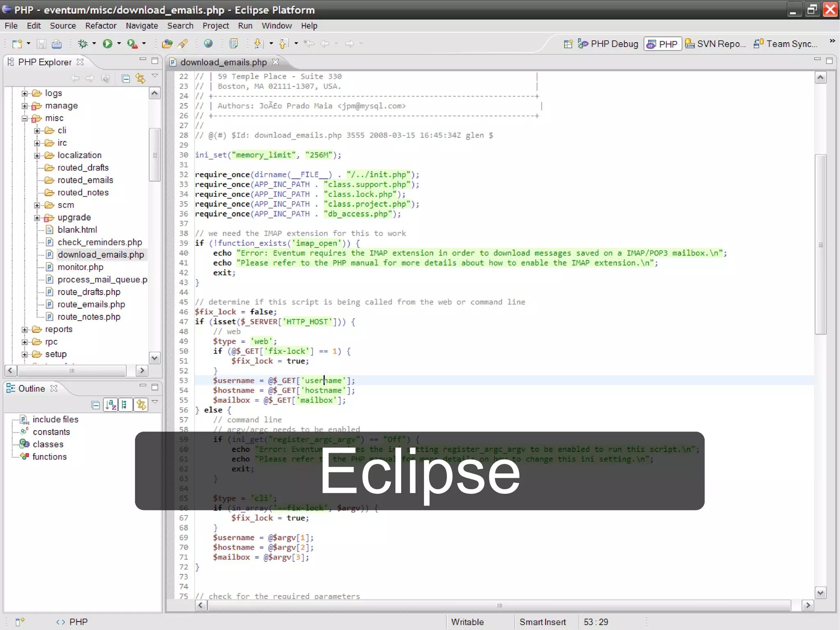This screenshot has width=840, height=630.
Task: Select the include files outline node
Action: (x=55, y=419)
